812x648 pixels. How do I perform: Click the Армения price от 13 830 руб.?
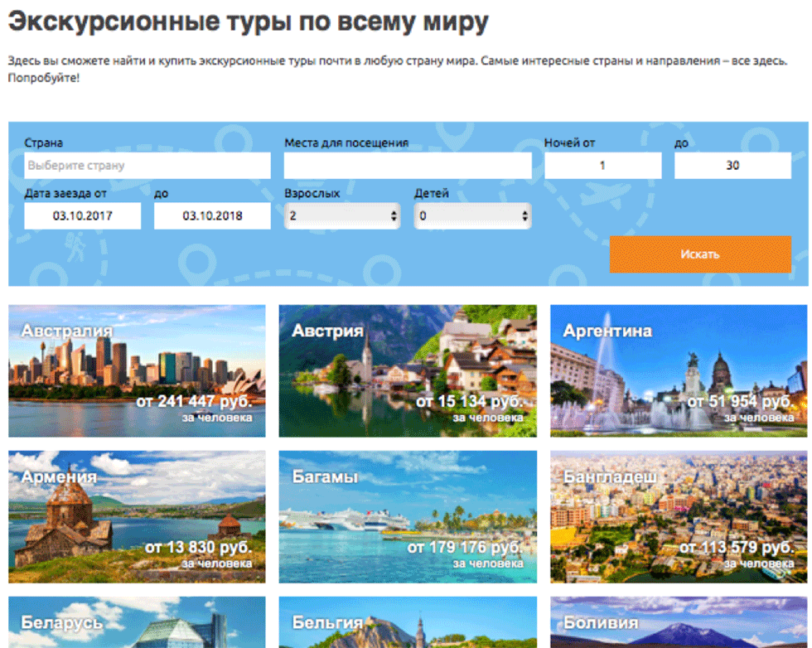[198, 548]
